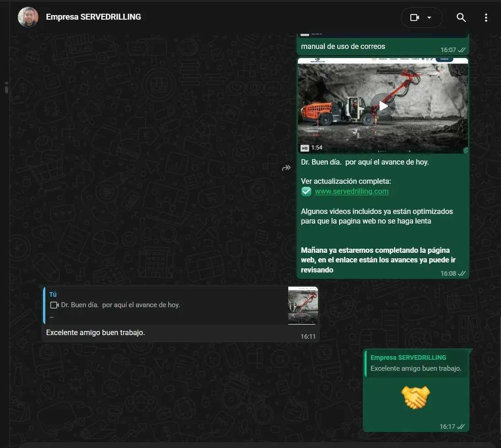Open the www.servedrilling.com link
501x448 pixels.
click(x=351, y=191)
